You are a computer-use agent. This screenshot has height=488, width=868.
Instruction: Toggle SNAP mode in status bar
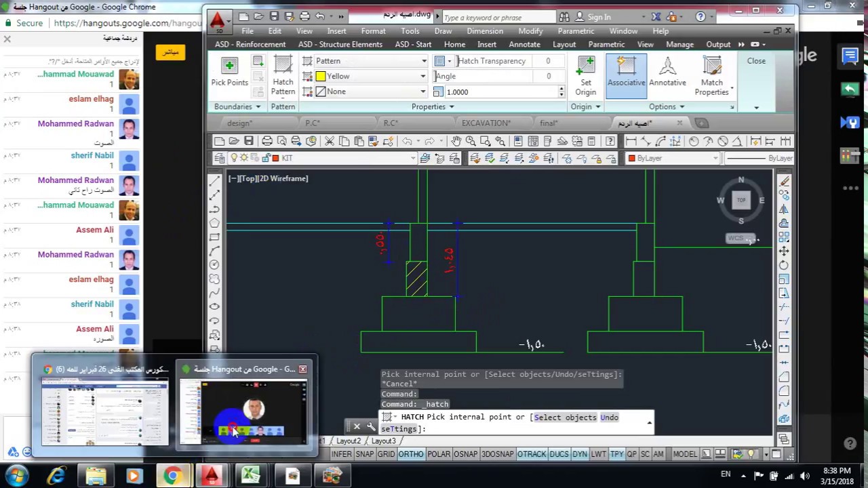(365, 454)
